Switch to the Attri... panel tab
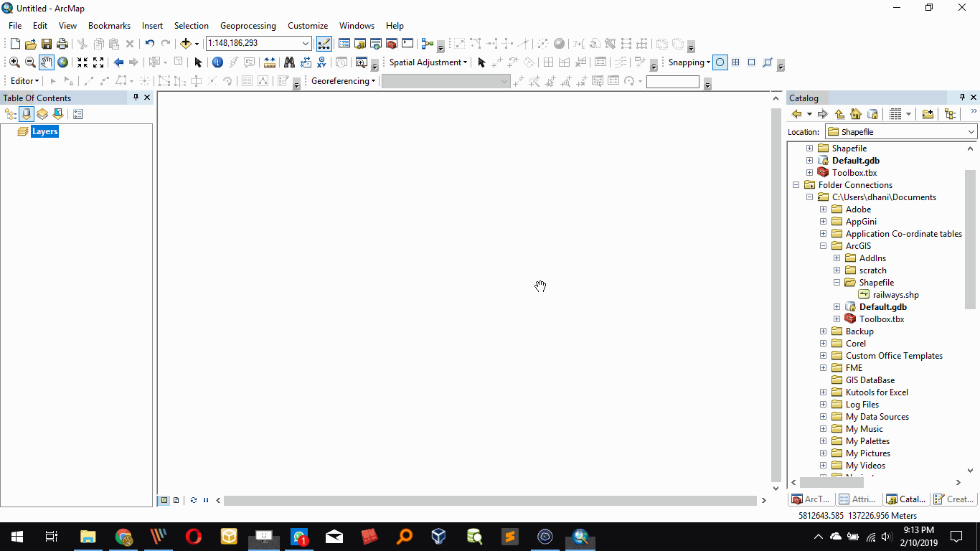 click(857, 499)
